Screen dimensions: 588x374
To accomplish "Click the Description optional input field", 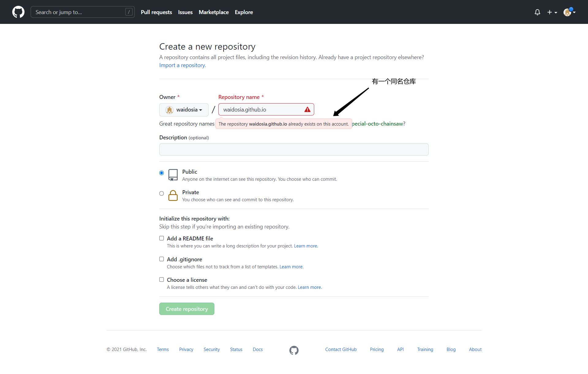I will click(x=294, y=150).
